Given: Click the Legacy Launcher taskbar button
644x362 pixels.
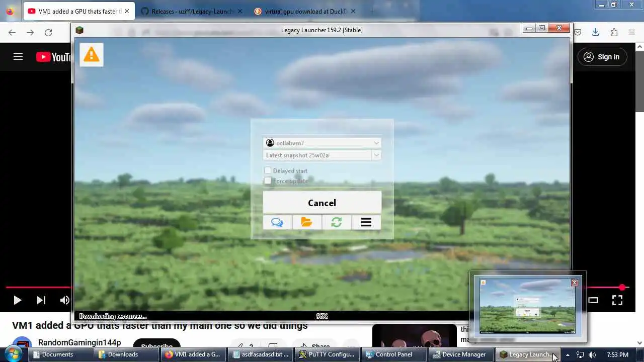Looking at the screenshot, I should click(x=527, y=354).
